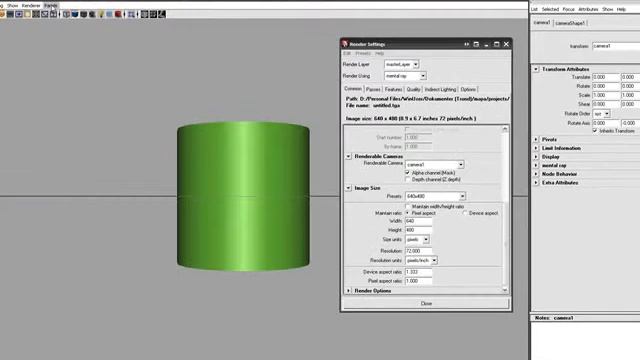Screen dimensions: 640x360
Task: Click the Width input field
Action: (418, 221)
